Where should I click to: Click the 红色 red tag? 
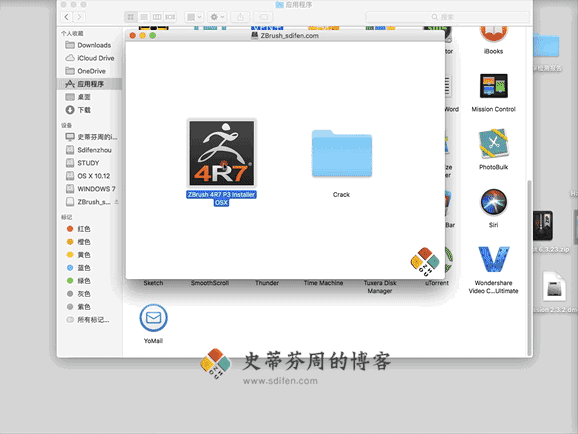point(89,229)
